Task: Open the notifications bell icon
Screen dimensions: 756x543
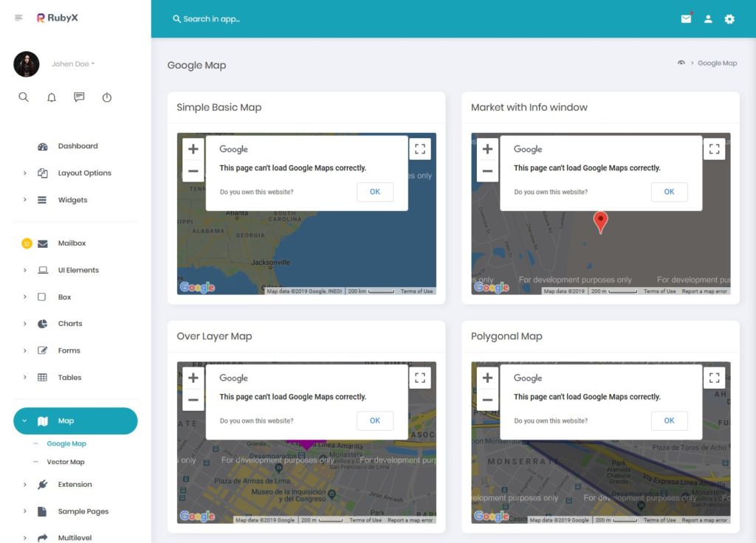Action: point(52,97)
